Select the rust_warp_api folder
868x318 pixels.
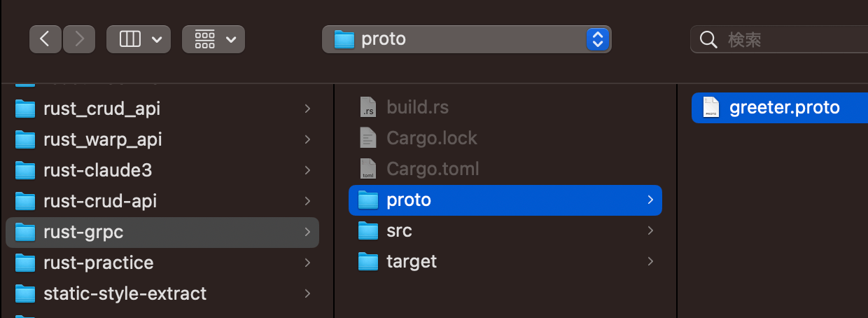(x=102, y=139)
